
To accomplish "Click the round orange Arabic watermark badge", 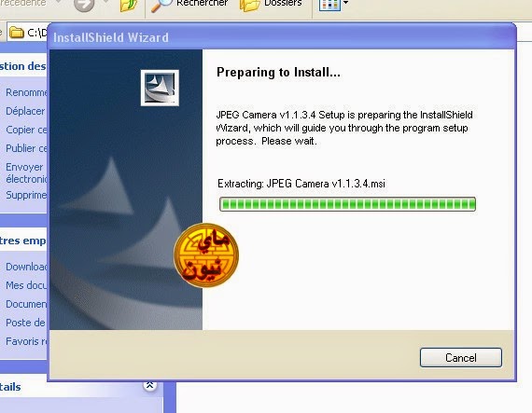I will tap(206, 255).
